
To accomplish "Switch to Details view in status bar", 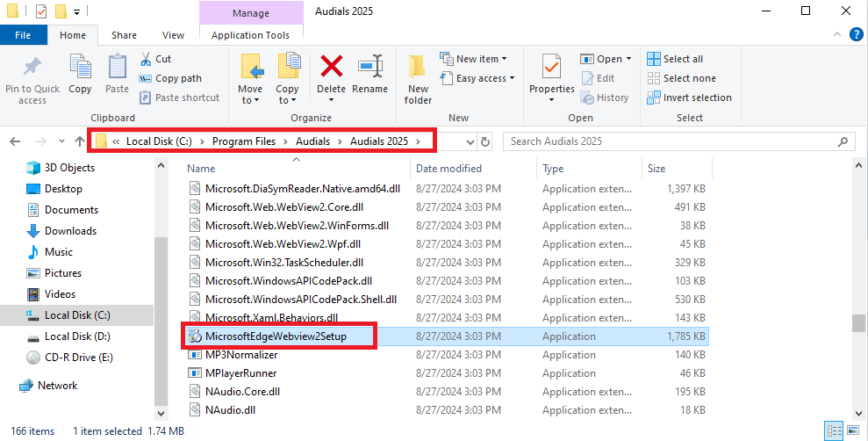I will pos(834,430).
